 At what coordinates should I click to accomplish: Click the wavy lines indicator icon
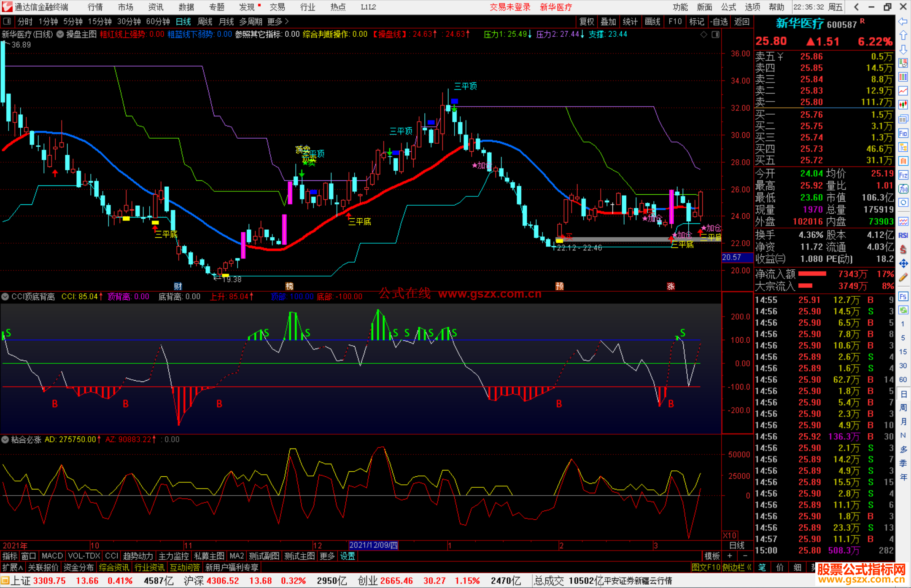(x=903, y=221)
